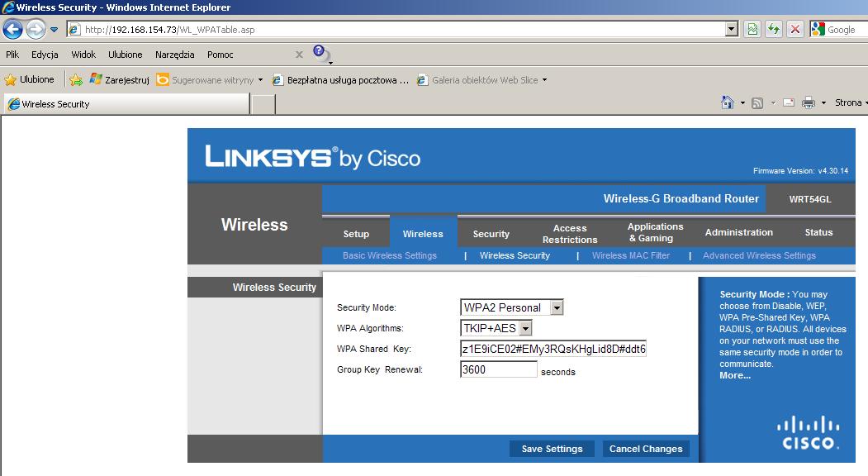The image size is (868, 476).
Task: Open Applications & Gaming tab
Action: pyautogui.click(x=655, y=232)
